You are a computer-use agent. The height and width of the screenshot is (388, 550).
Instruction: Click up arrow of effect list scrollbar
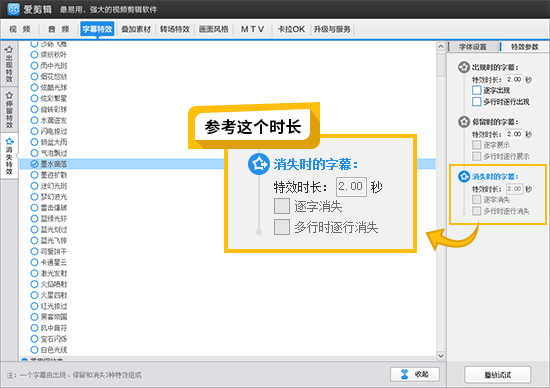coord(441,47)
